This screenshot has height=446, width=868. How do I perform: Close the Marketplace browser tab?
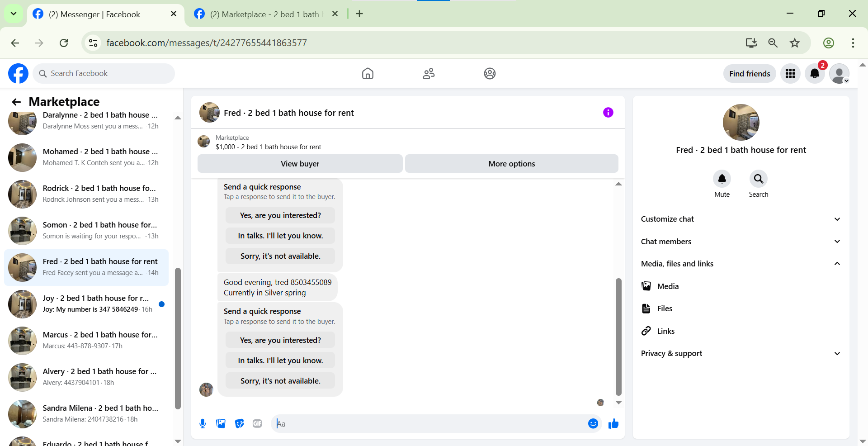point(335,14)
